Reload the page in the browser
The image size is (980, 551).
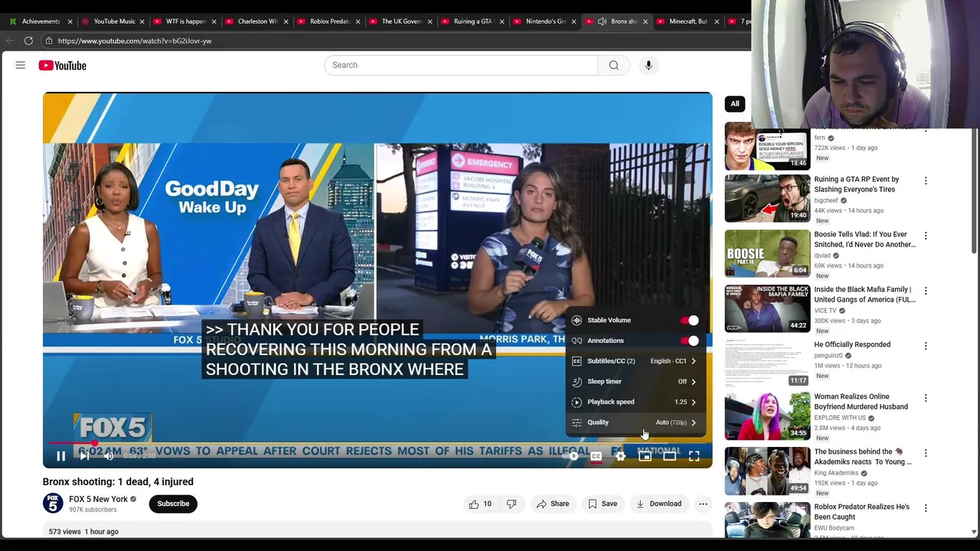tap(28, 41)
